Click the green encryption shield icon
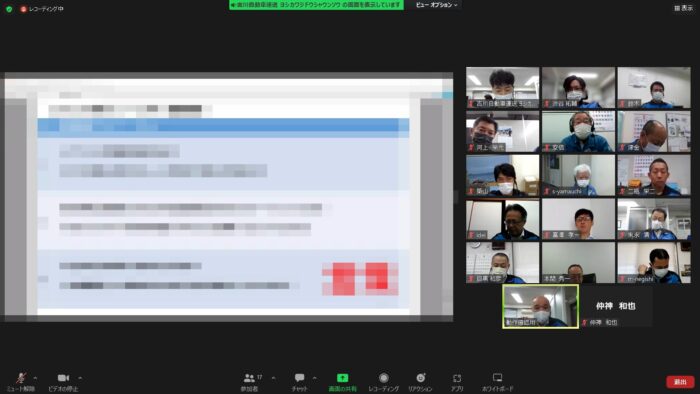The width and height of the screenshot is (700, 394). pos(9,9)
